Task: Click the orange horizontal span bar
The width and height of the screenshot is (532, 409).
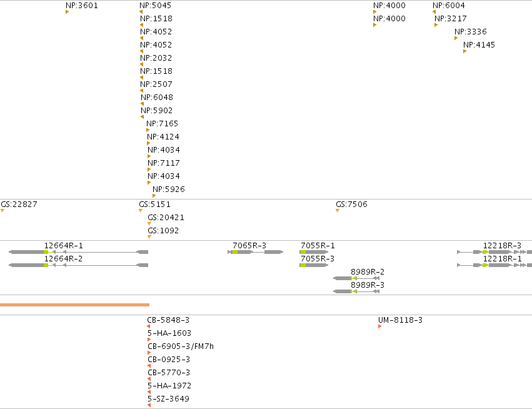Action: pos(74,305)
